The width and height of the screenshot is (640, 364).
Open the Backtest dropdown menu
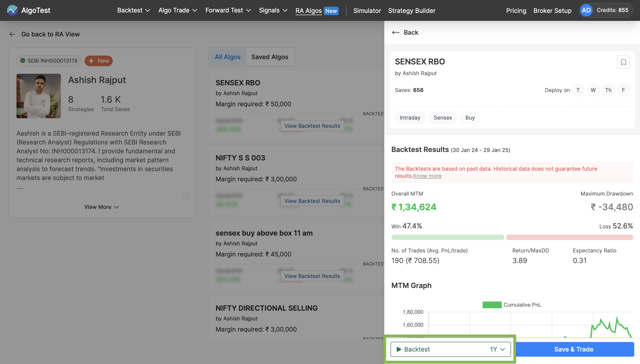[134, 10]
